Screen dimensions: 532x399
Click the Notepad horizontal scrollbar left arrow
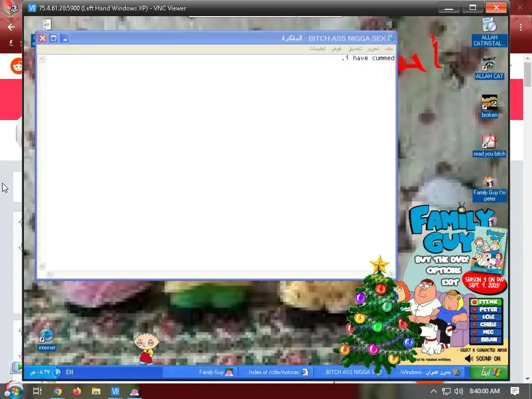coord(50,274)
